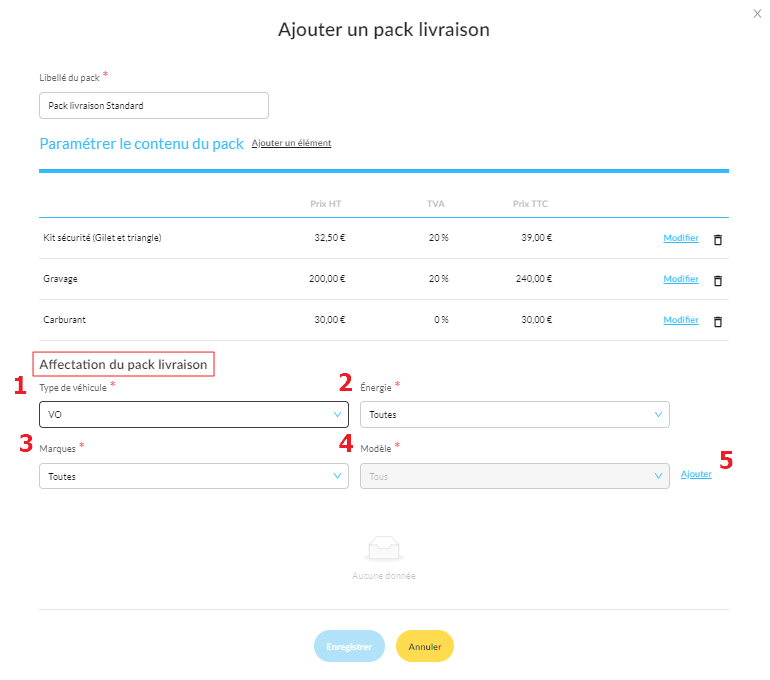
Task: Click the Enregistrer button
Action: (x=349, y=646)
